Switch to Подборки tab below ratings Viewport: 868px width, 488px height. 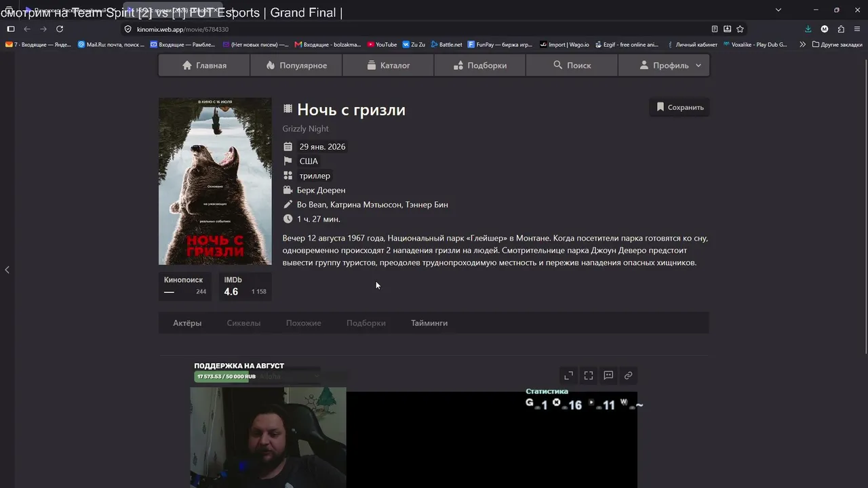click(366, 323)
